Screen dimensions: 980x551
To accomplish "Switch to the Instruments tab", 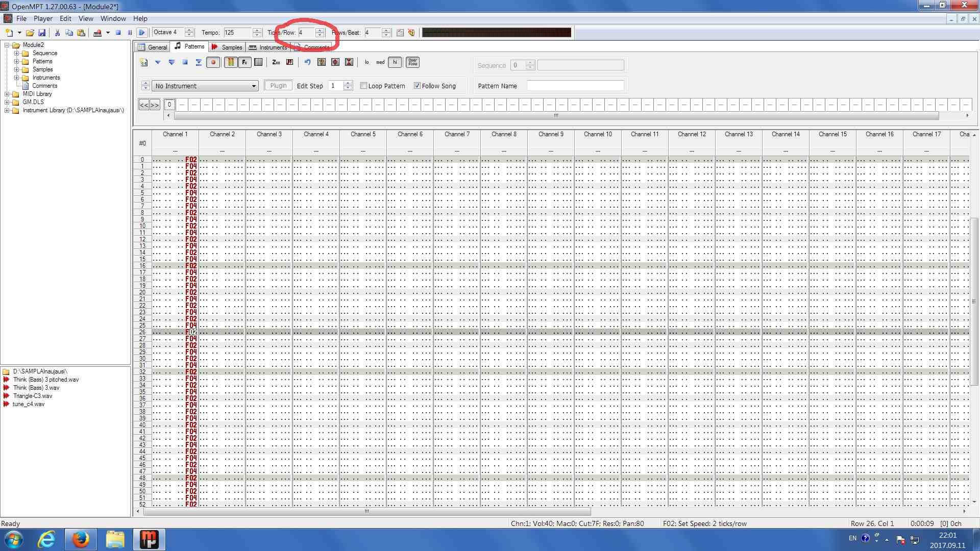I will [268, 47].
